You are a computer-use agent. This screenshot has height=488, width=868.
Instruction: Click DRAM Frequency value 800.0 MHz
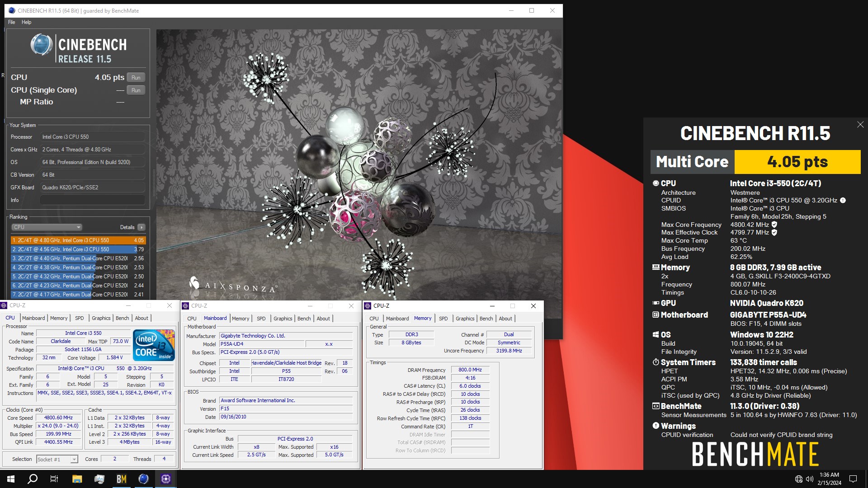(x=470, y=370)
